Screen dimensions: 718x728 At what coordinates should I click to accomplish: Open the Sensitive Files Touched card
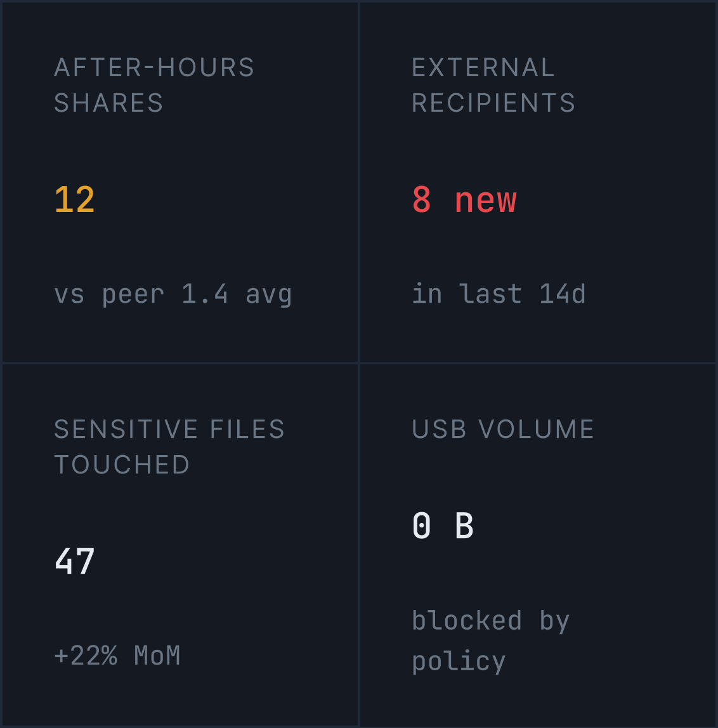180,545
